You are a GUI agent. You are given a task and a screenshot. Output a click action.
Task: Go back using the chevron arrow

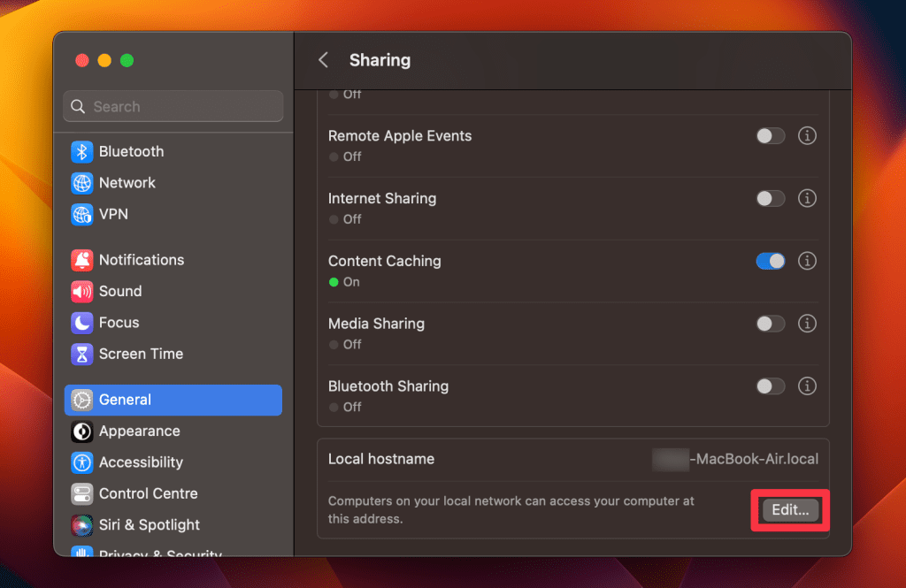tap(323, 60)
